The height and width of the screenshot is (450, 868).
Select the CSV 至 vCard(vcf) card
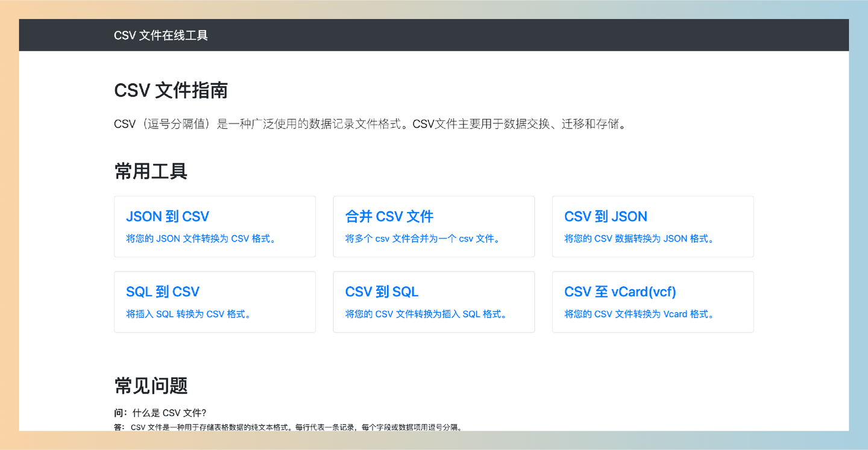tap(653, 302)
